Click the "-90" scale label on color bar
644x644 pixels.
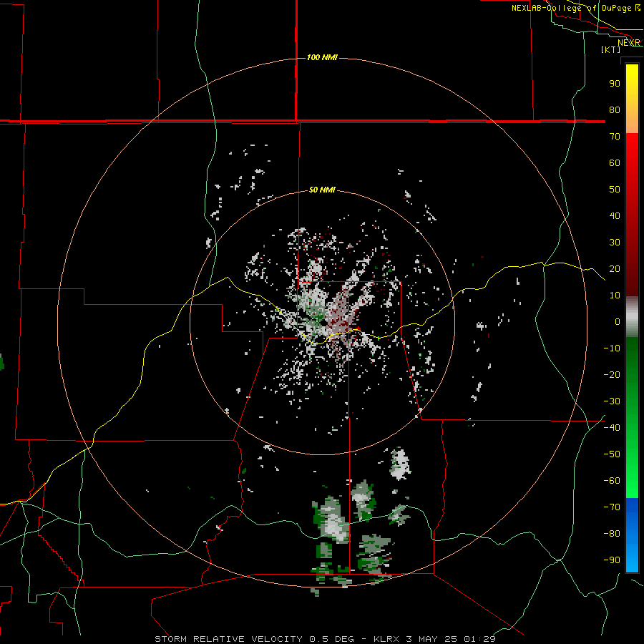point(612,560)
